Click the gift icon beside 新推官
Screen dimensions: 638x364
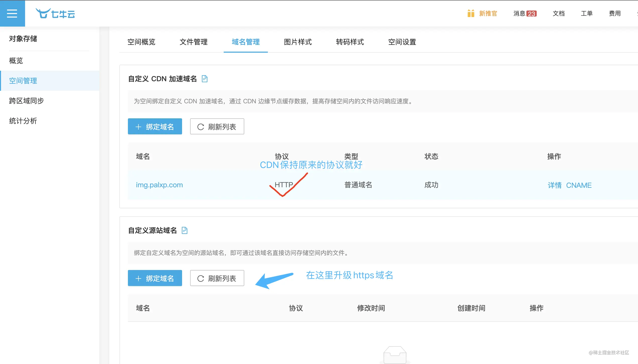click(x=471, y=13)
